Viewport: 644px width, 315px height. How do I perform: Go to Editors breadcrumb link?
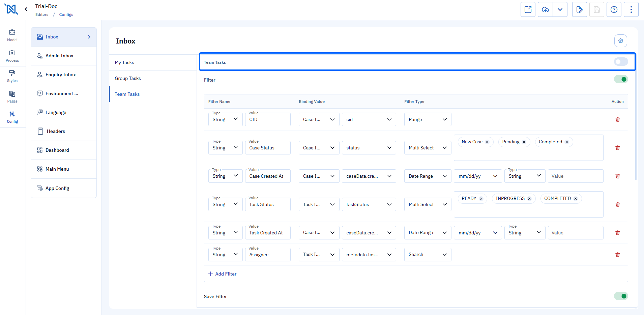[x=42, y=15]
